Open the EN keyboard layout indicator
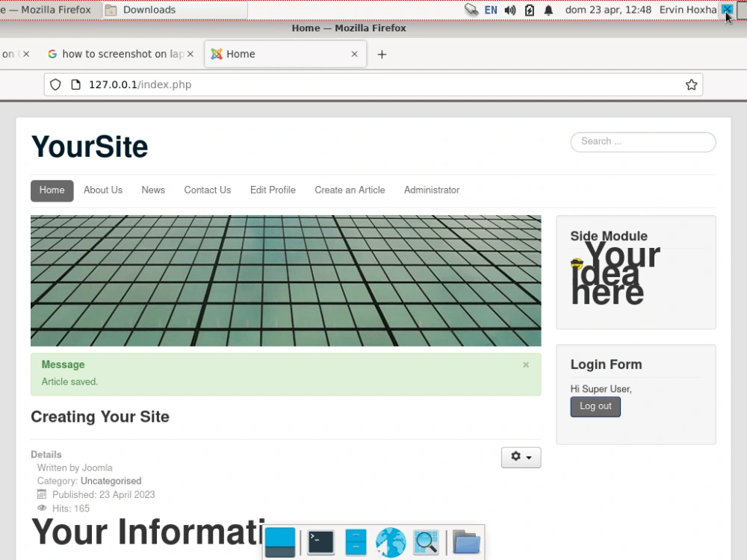 (x=491, y=10)
